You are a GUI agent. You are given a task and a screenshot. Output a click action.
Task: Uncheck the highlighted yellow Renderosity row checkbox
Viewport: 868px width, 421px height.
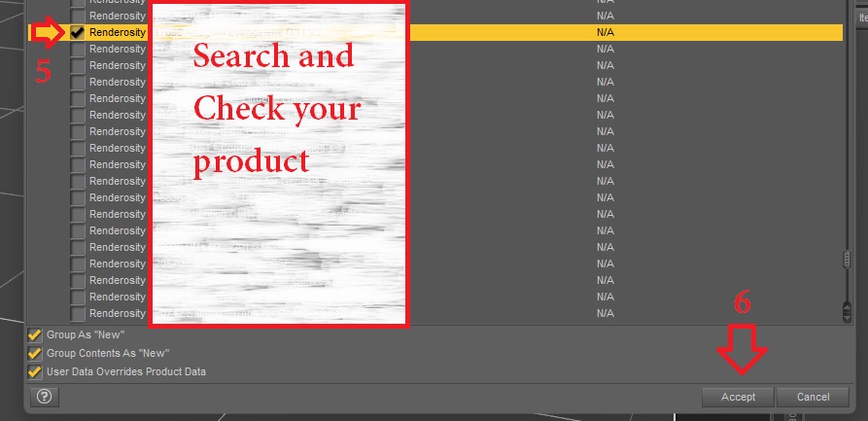click(x=78, y=33)
